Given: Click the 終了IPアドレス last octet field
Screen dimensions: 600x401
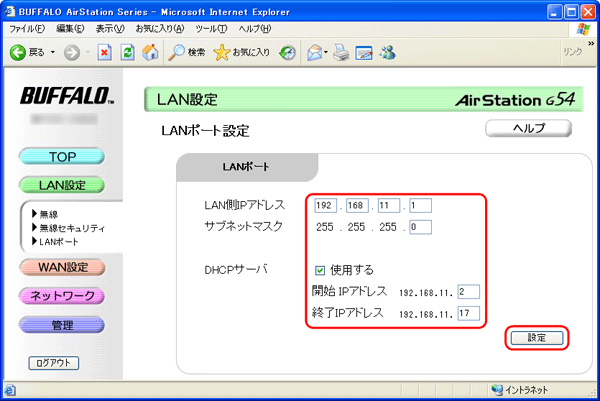Looking at the screenshot, I should click(468, 313).
